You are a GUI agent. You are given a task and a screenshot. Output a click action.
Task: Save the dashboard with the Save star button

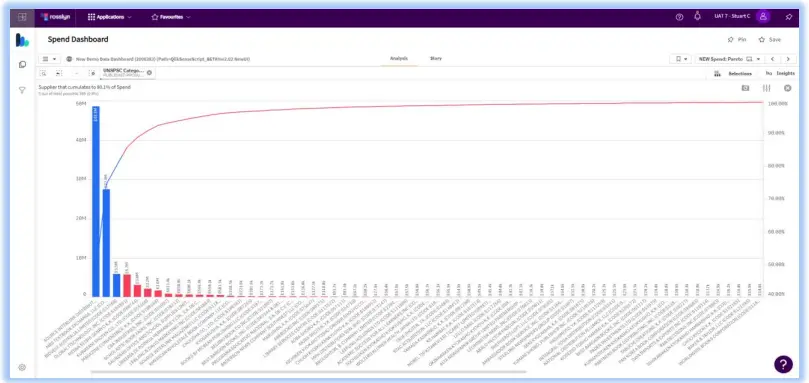pyautogui.click(x=769, y=40)
